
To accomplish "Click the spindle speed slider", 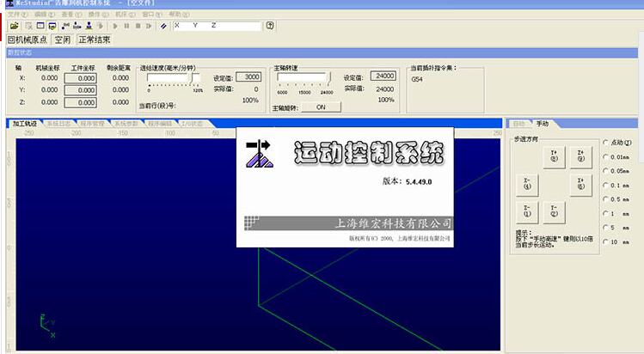I will coord(304,78).
